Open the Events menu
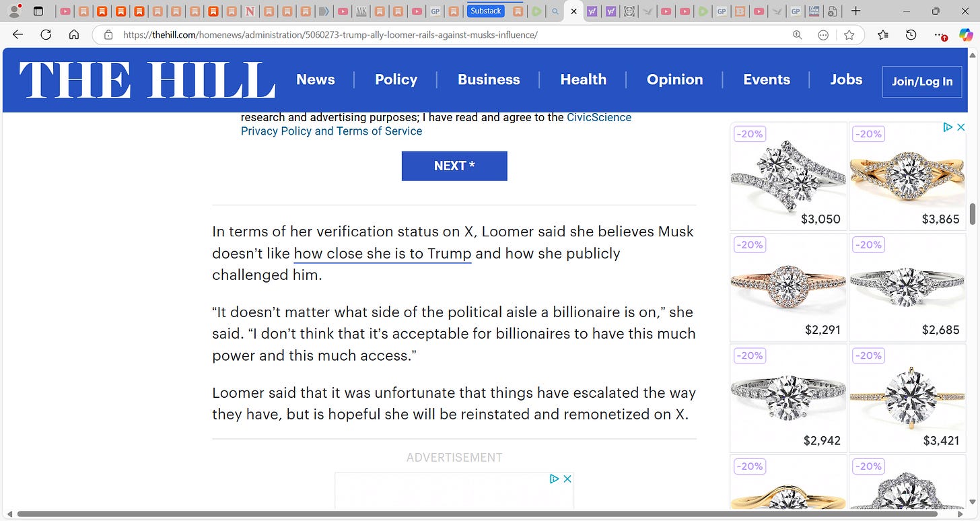The image size is (980, 521). (766, 79)
